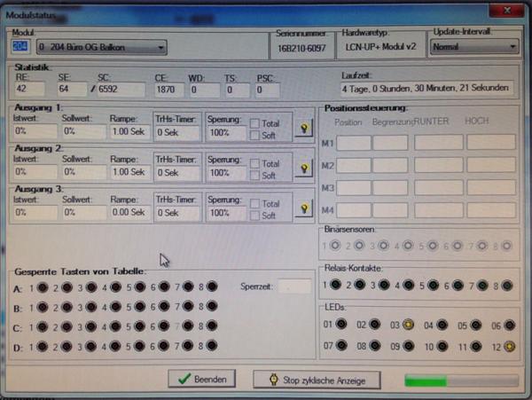Click the Sperrzeit input field
Screen dimensions: 532x400
coord(294,286)
